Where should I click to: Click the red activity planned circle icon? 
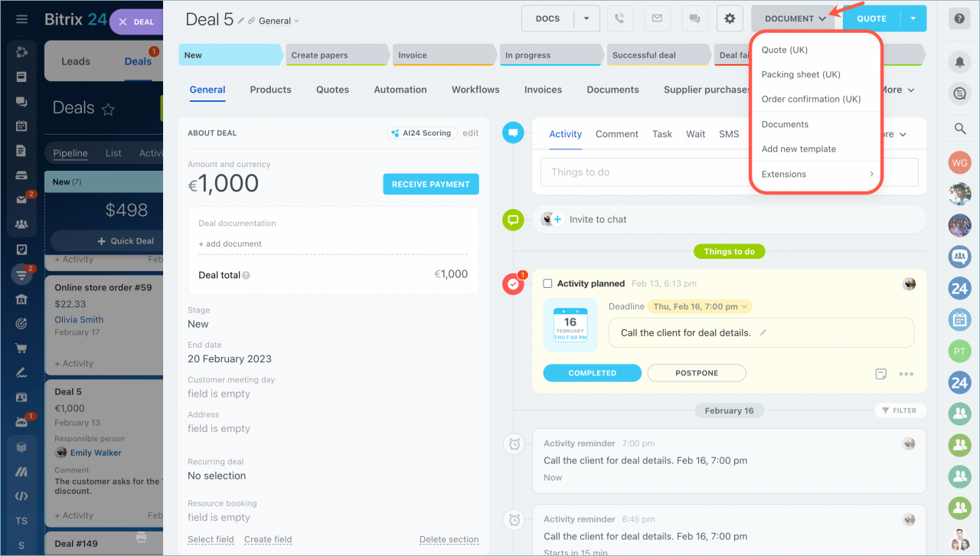tap(513, 284)
